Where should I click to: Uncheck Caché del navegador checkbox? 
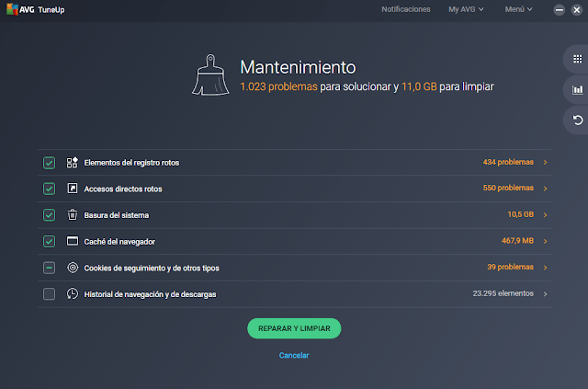click(x=49, y=241)
